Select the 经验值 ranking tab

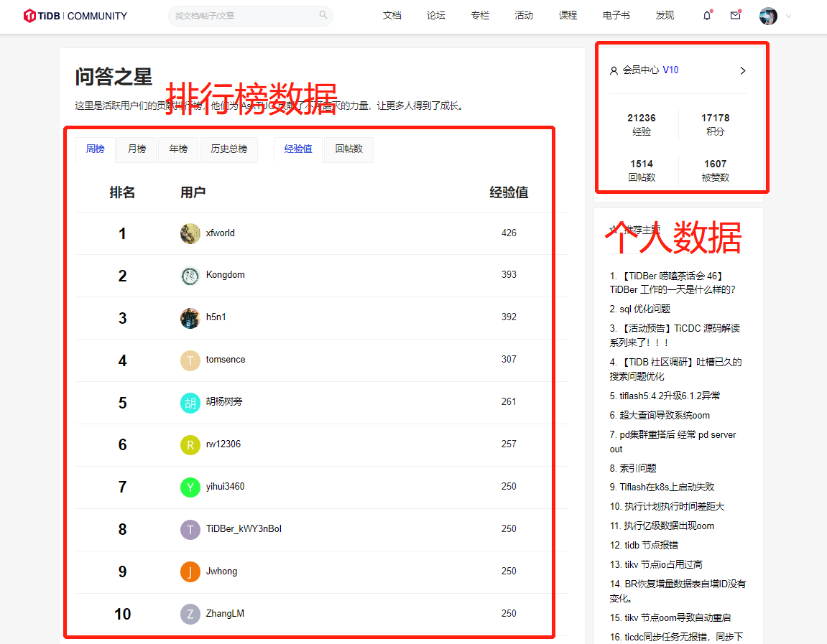[x=298, y=149]
